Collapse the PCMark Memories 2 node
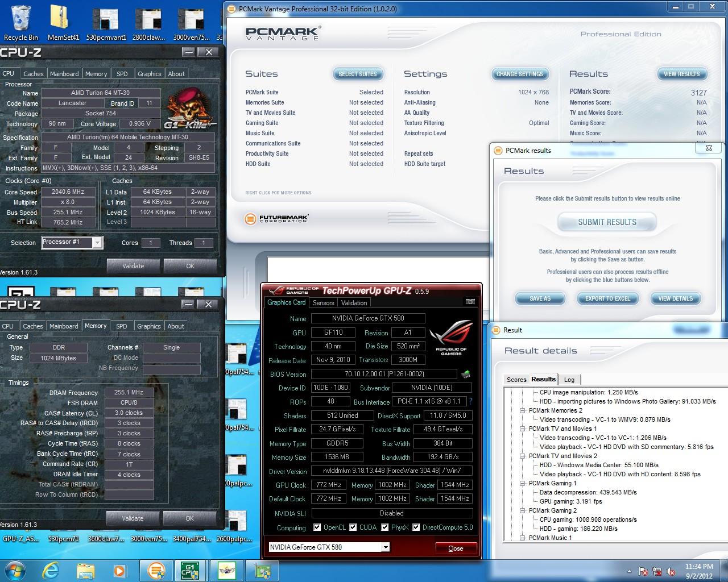 pyautogui.click(x=522, y=410)
